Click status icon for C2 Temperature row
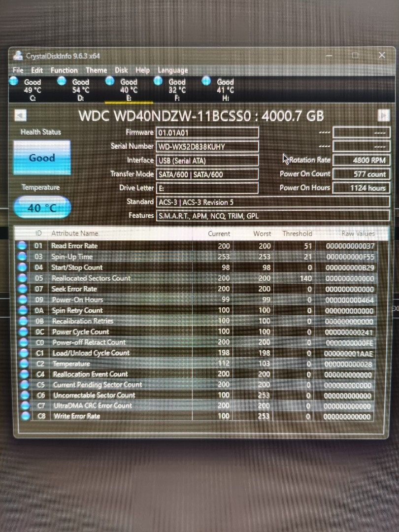The height and width of the screenshot is (532, 399). (x=24, y=364)
